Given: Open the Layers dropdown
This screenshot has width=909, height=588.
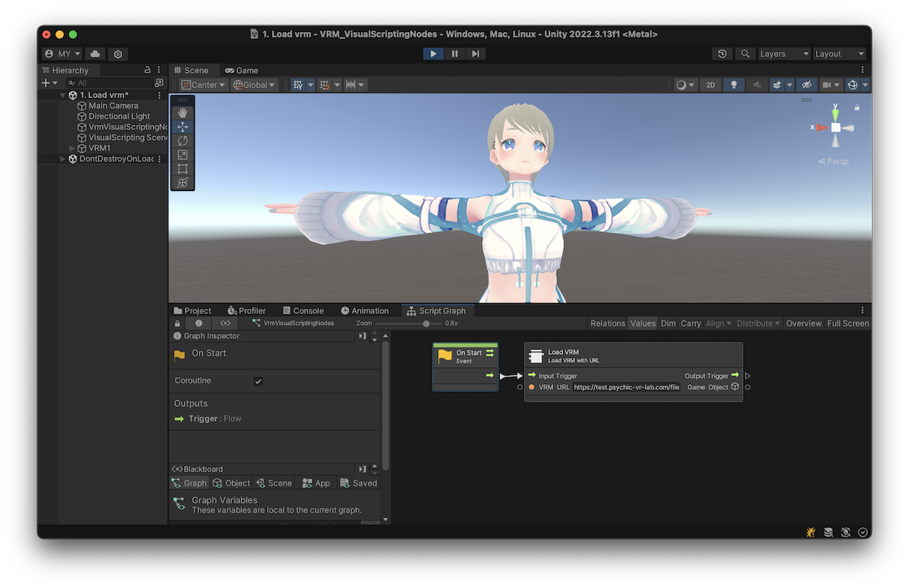Looking at the screenshot, I should click(x=784, y=54).
